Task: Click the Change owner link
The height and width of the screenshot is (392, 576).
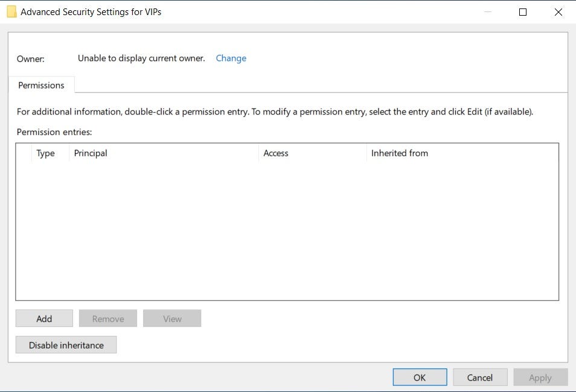Action: [x=231, y=58]
